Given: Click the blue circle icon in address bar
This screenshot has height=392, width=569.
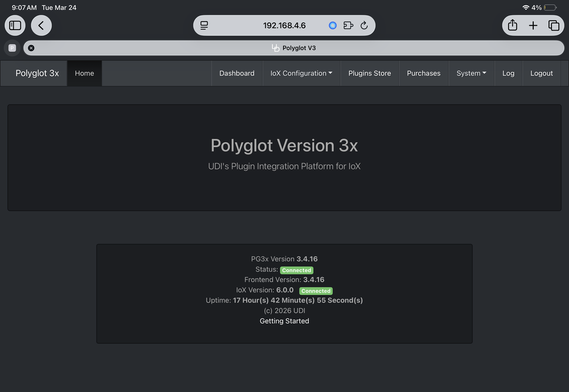Looking at the screenshot, I should click(x=333, y=26).
